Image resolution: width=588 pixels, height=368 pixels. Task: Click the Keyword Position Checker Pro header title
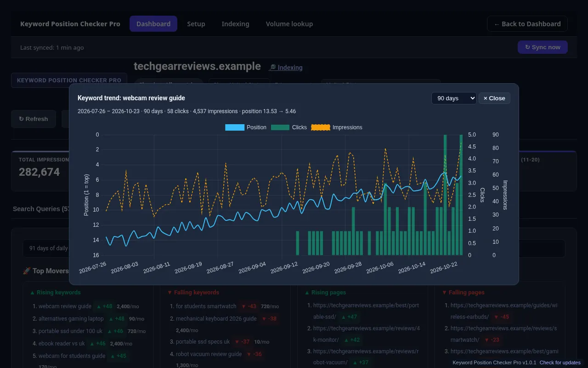70,24
